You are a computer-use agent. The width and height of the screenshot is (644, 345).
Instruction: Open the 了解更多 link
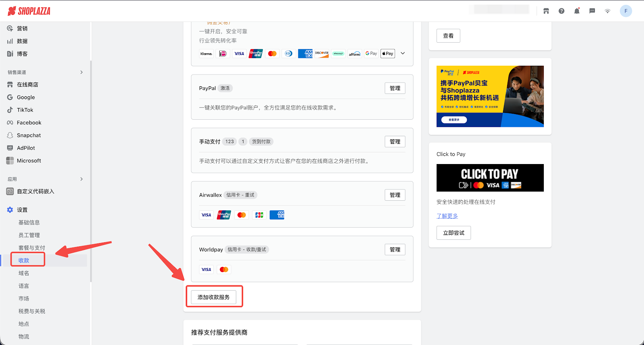(447, 216)
